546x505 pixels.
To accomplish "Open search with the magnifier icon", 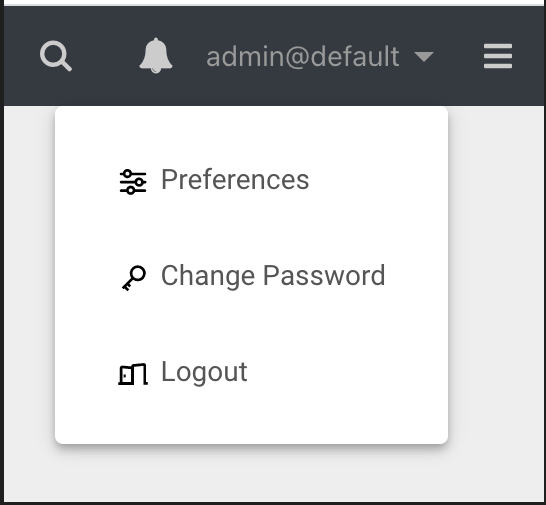I will tap(56, 56).
